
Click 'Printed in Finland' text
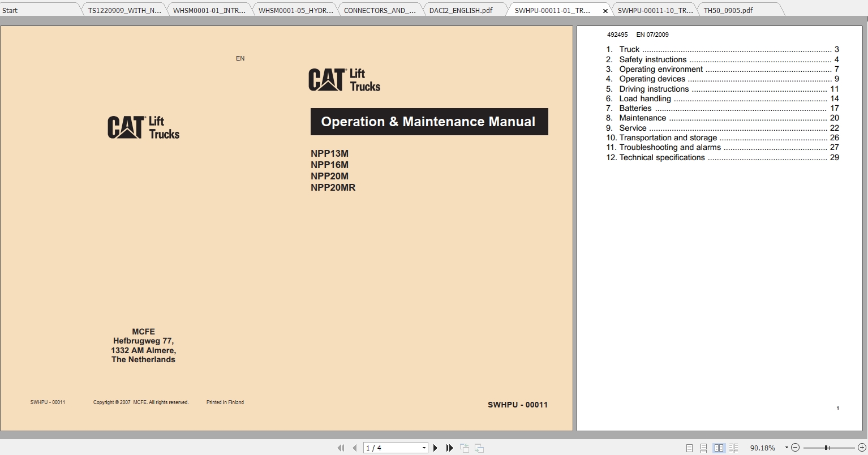pyautogui.click(x=225, y=402)
